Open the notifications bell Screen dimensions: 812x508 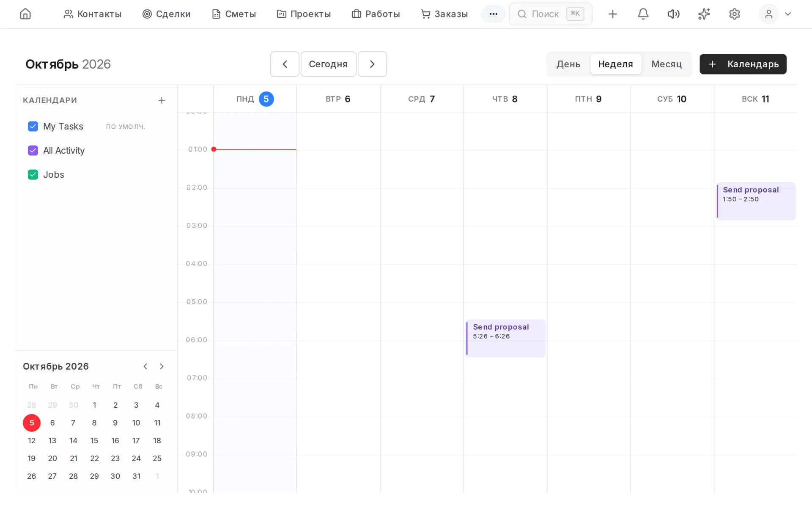pos(643,14)
